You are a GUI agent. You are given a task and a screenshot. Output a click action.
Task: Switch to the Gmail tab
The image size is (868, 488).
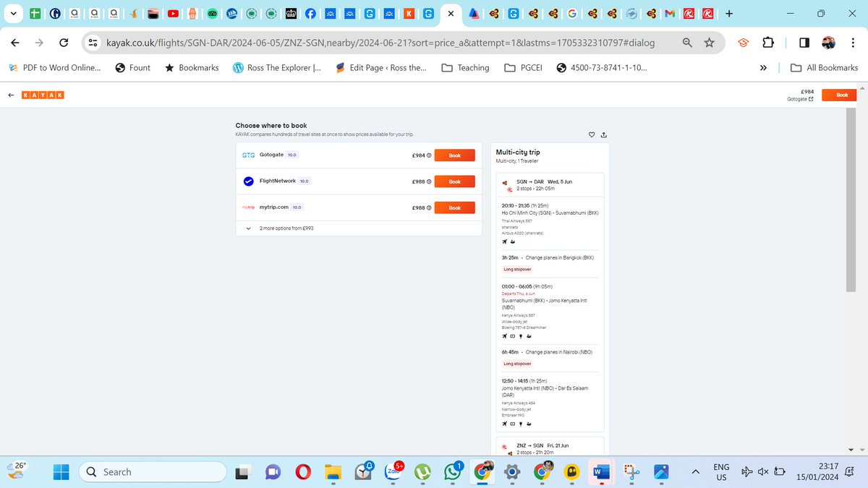tap(670, 13)
